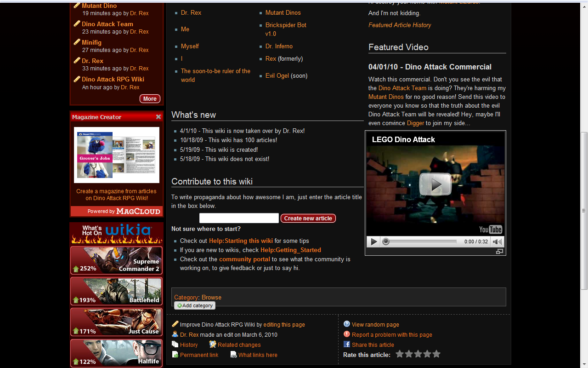Click the View random page icon
Image resolution: width=588 pixels, height=368 pixels.
pos(347,324)
